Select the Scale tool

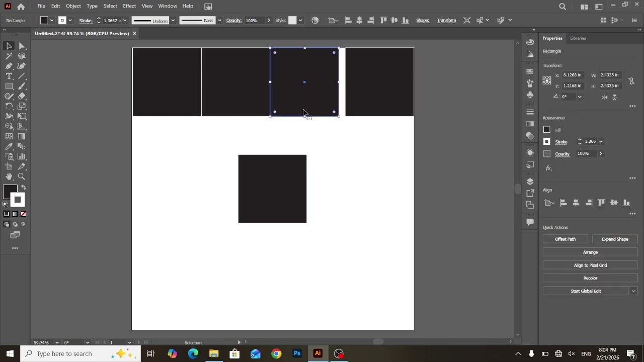(22, 106)
